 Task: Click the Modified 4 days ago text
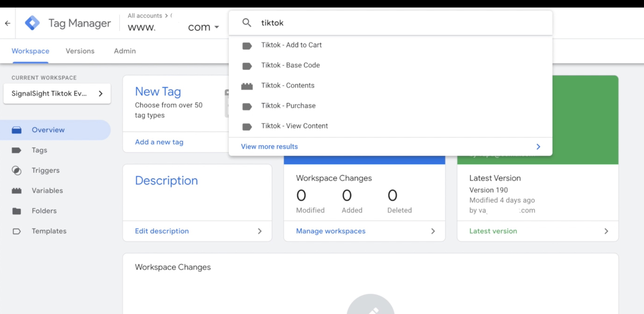pos(502,200)
